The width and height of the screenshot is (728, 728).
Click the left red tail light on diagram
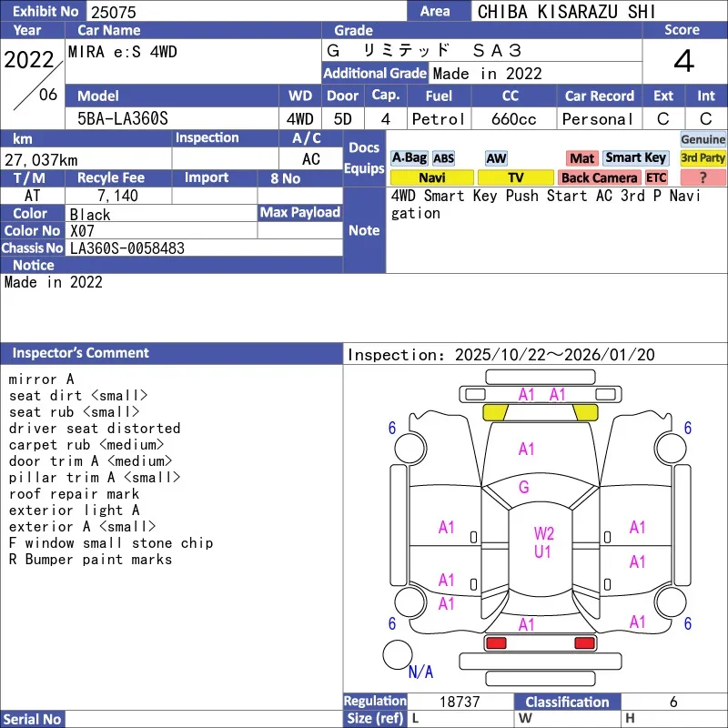496,643
